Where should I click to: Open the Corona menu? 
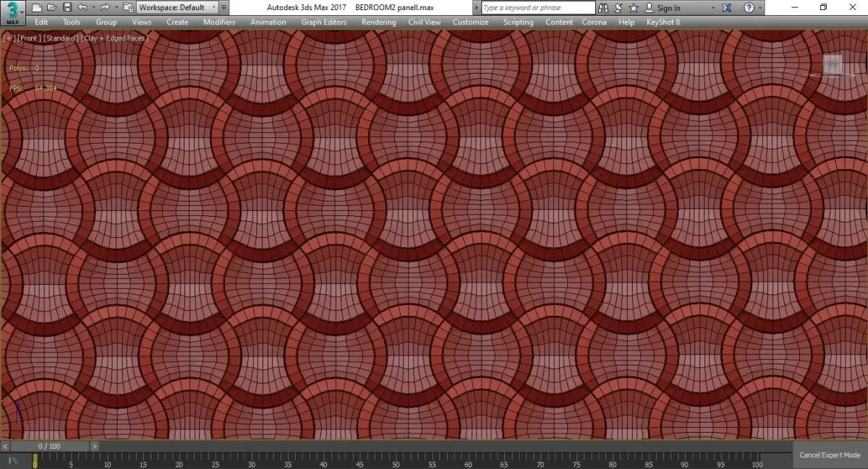[595, 22]
